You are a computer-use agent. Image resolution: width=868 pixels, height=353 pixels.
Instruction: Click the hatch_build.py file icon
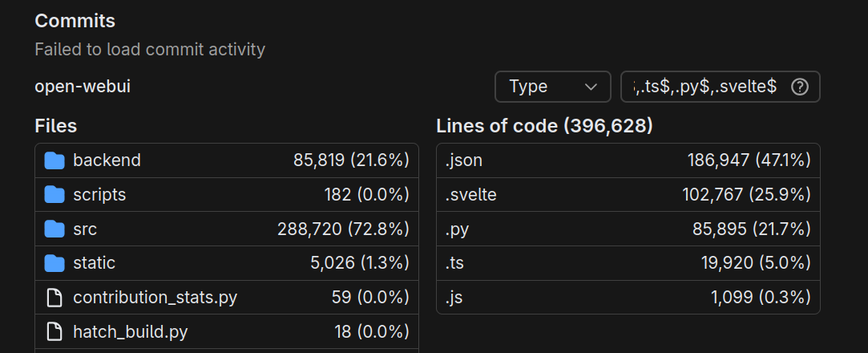point(55,332)
